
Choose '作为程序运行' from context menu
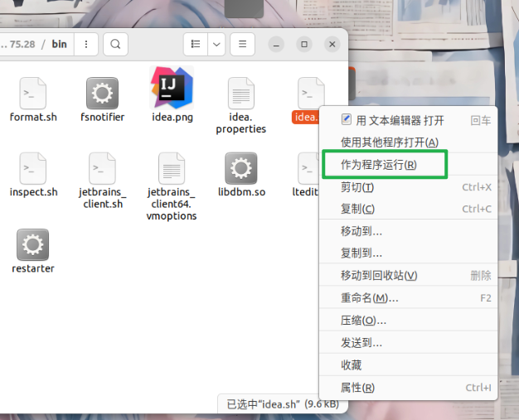point(379,165)
